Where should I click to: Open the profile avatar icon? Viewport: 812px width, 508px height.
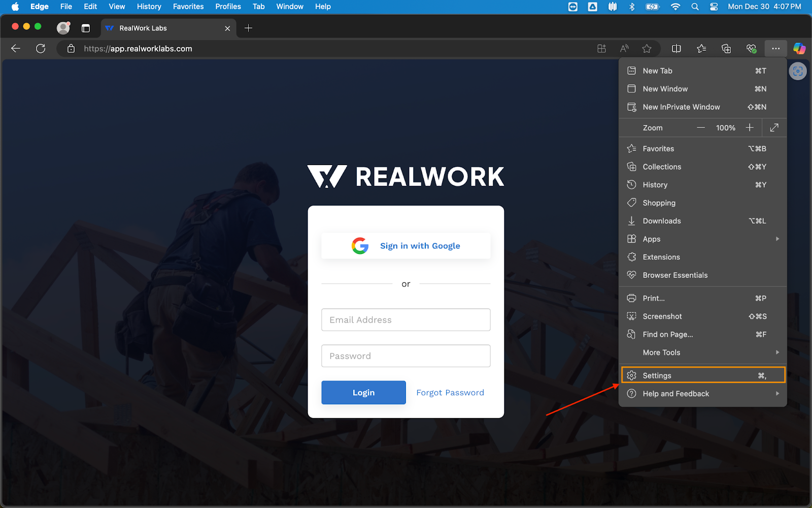(63, 28)
